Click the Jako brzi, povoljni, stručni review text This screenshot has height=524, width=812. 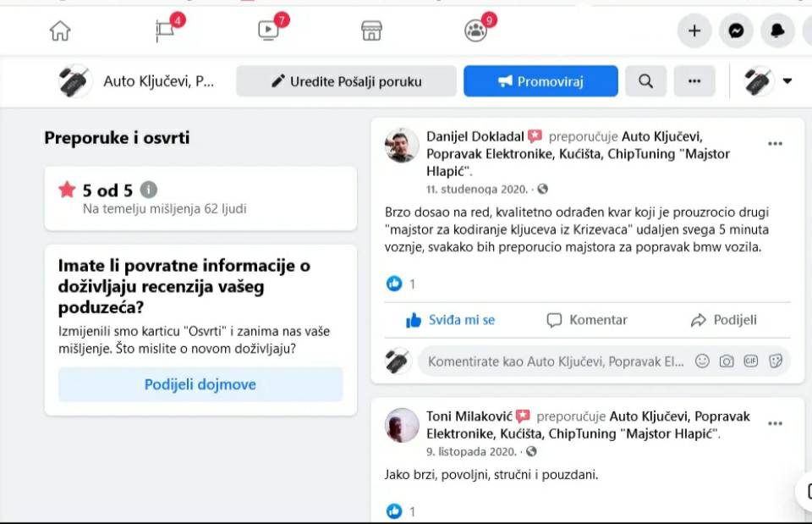click(x=491, y=475)
